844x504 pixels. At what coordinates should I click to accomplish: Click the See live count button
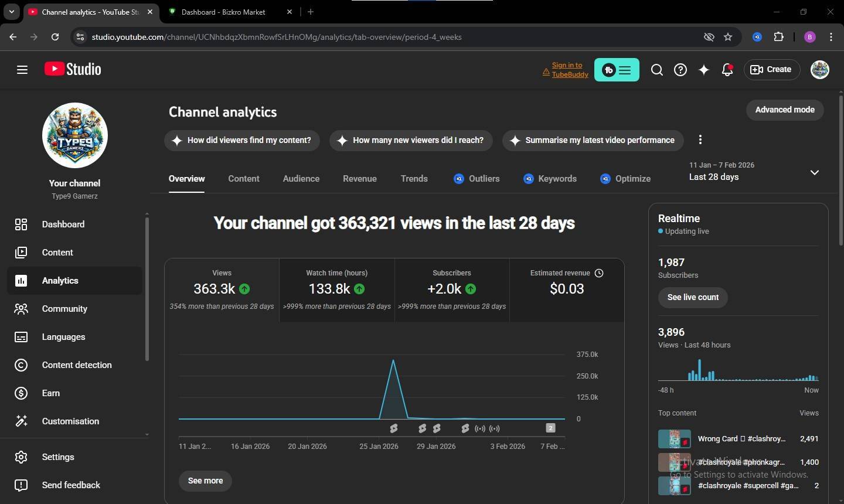pos(693,297)
